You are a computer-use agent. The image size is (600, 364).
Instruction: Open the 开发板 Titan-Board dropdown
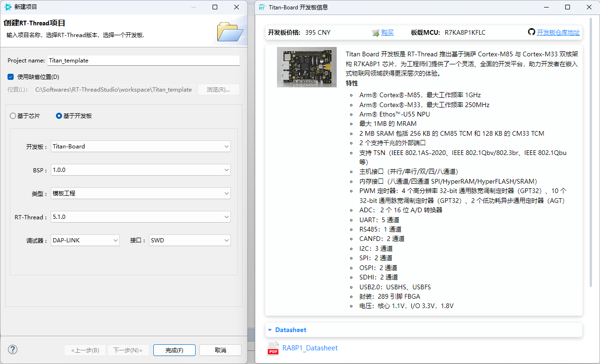pyautogui.click(x=141, y=147)
